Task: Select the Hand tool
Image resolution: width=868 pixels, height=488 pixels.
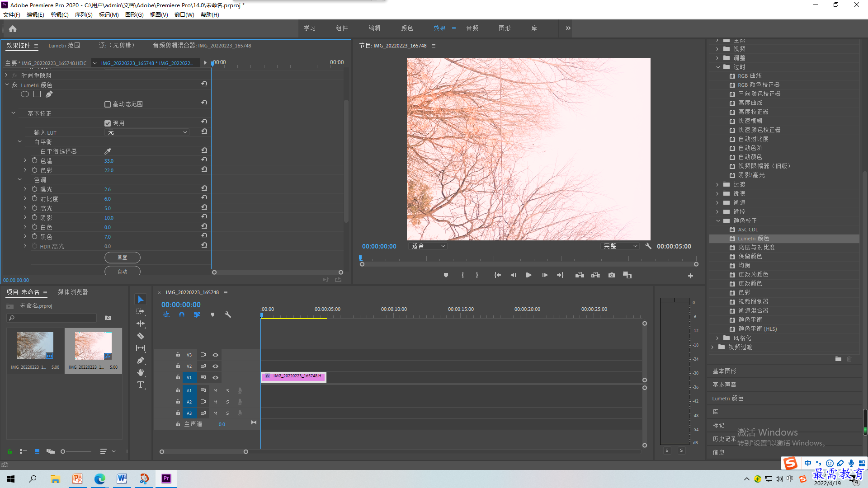Action: tap(141, 372)
